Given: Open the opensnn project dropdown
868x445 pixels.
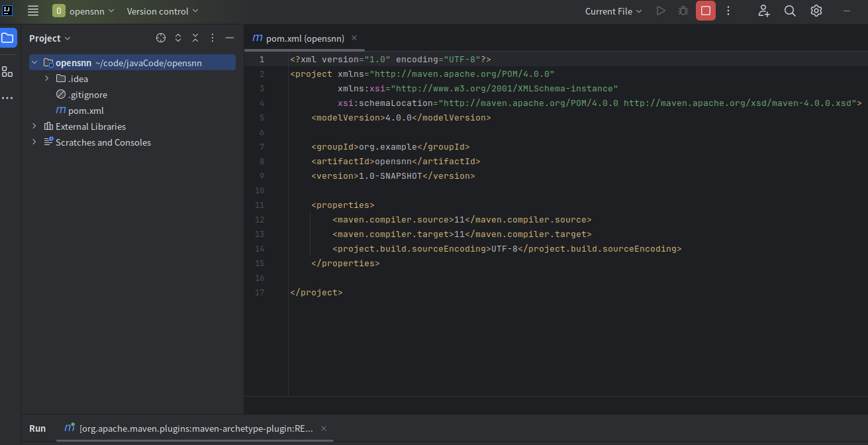Looking at the screenshot, I should click(83, 11).
